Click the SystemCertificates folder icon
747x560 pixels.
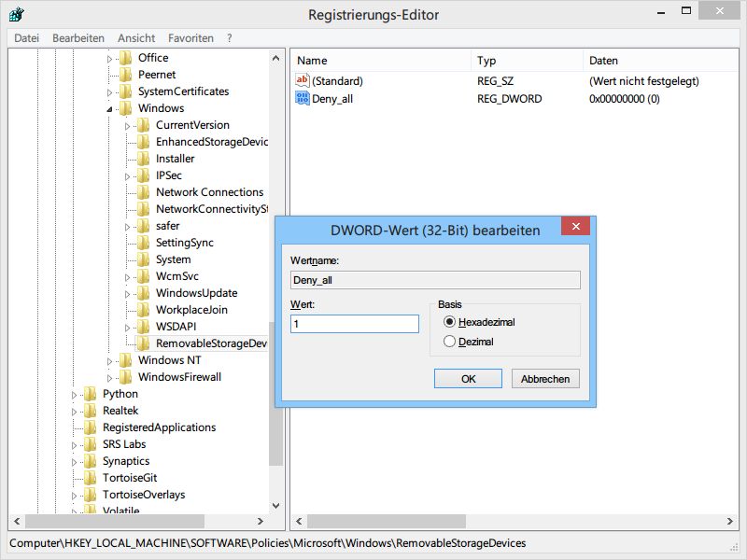[x=126, y=91]
